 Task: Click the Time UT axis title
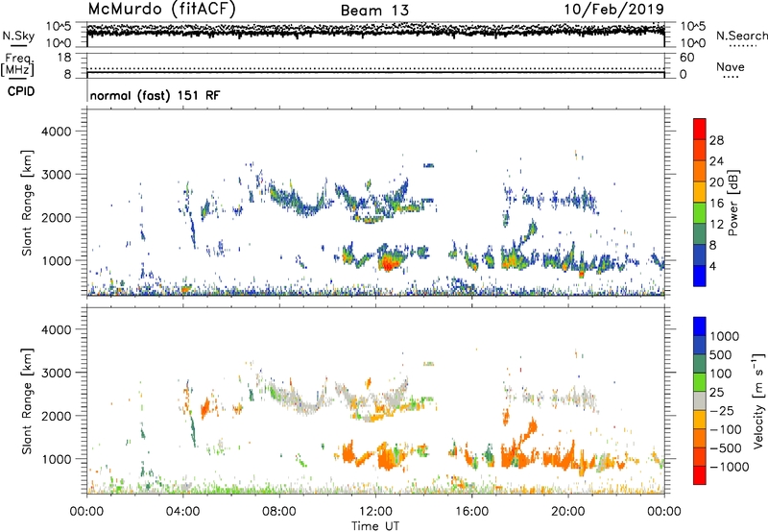[375, 526]
